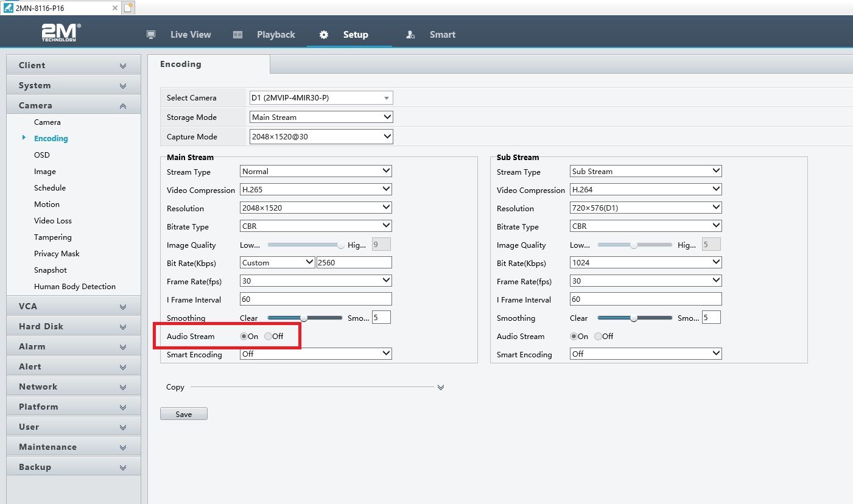This screenshot has width=853, height=504.
Task: Select Off for Sub Stream Audio Stream
Action: coord(599,337)
